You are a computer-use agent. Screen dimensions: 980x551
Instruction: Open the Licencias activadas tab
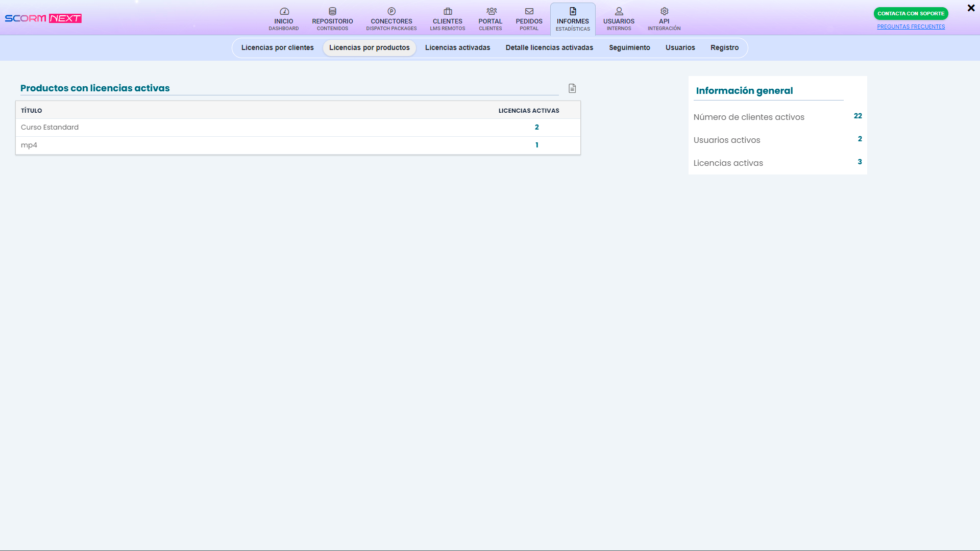(x=457, y=48)
